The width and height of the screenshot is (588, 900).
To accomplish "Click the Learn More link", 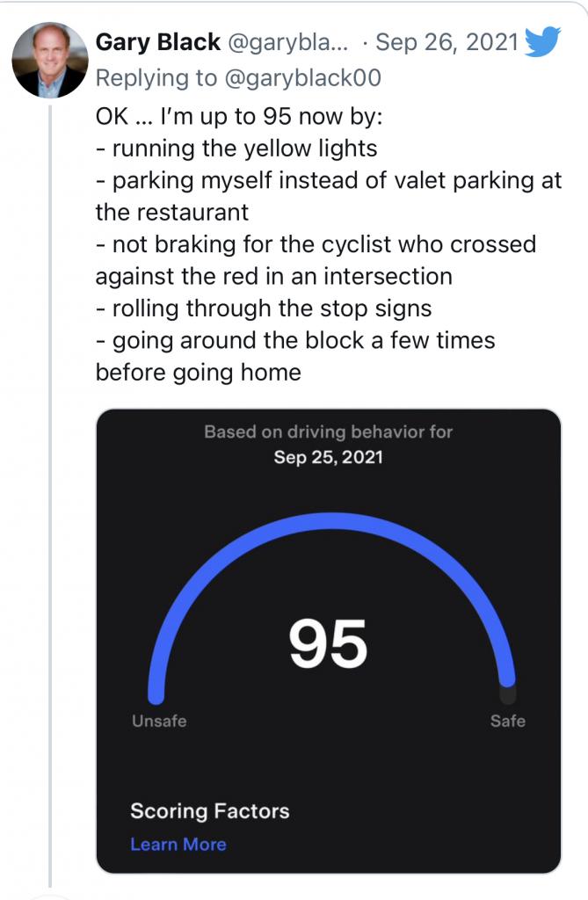I will click(178, 845).
